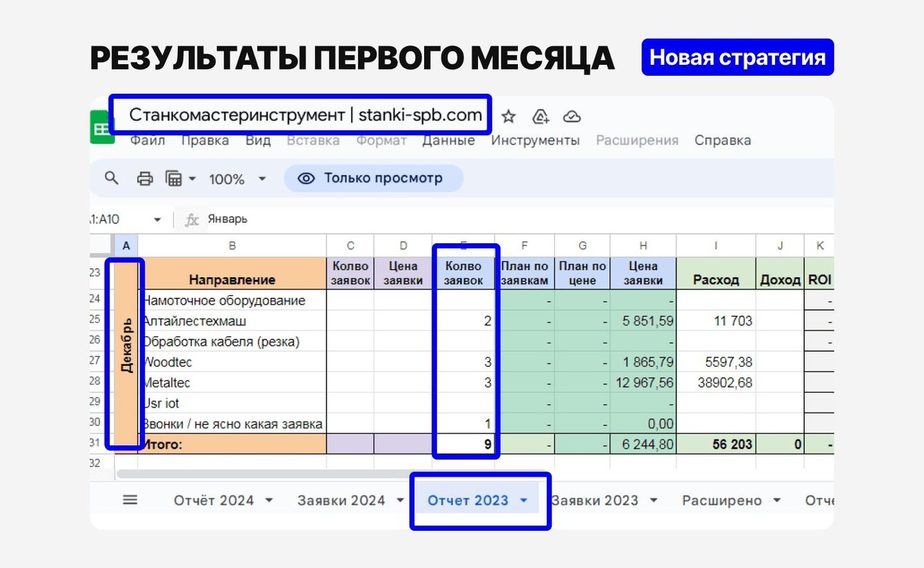Image resolution: width=924 pixels, height=568 pixels.
Task: Open the filter views table icon
Action: [x=173, y=179]
